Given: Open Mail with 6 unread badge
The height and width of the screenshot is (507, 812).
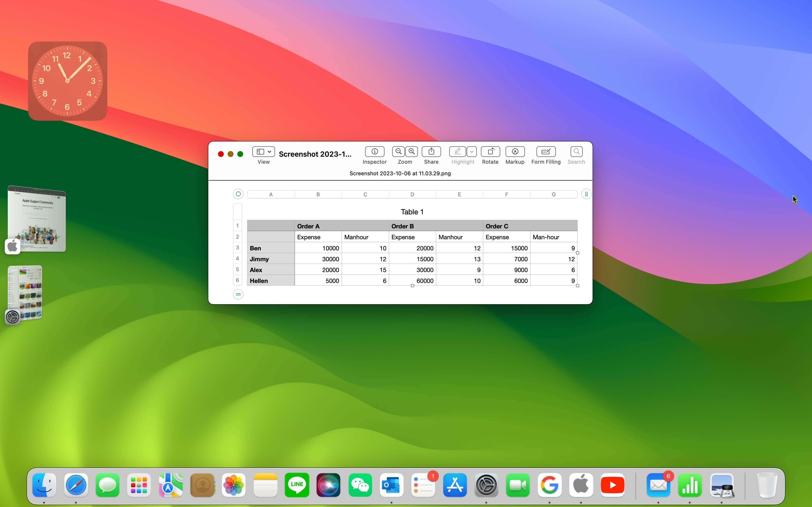Looking at the screenshot, I should [x=658, y=485].
